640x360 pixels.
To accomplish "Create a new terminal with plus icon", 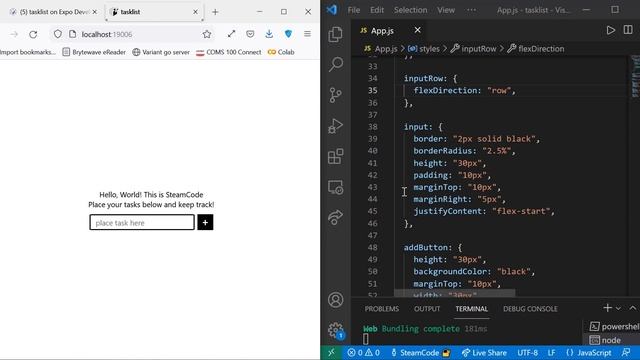I will [x=607, y=308].
